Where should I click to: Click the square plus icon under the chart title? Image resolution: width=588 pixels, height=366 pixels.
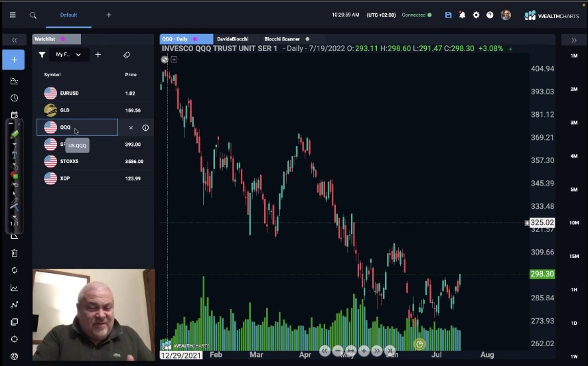[x=174, y=60]
